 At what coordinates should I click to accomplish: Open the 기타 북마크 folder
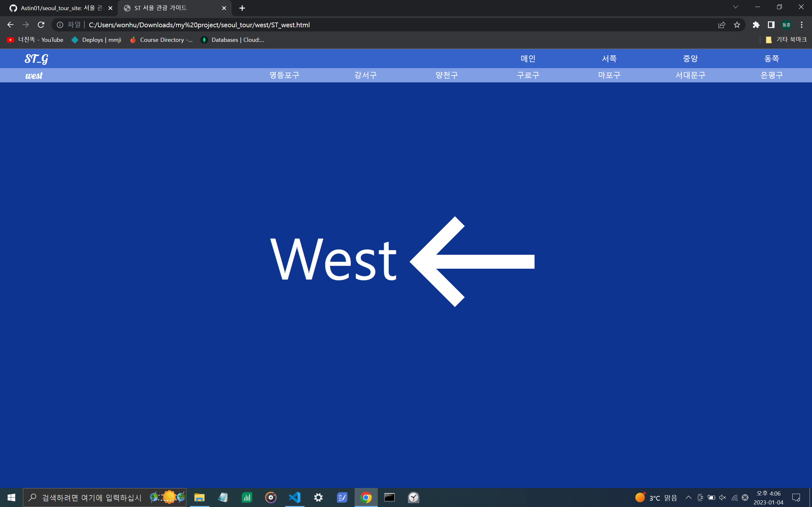[786, 40]
